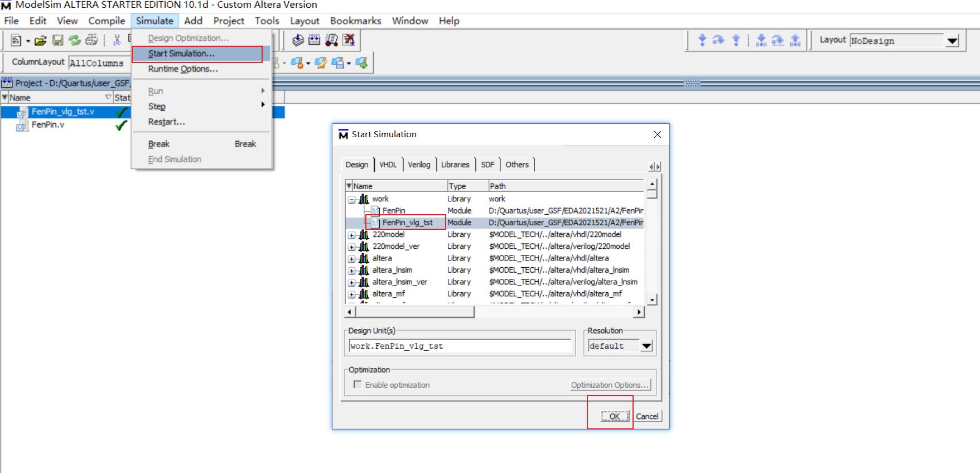This screenshot has height=473, width=980.
Task: Expand the altera_lnsim library node
Action: pos(352,271)
